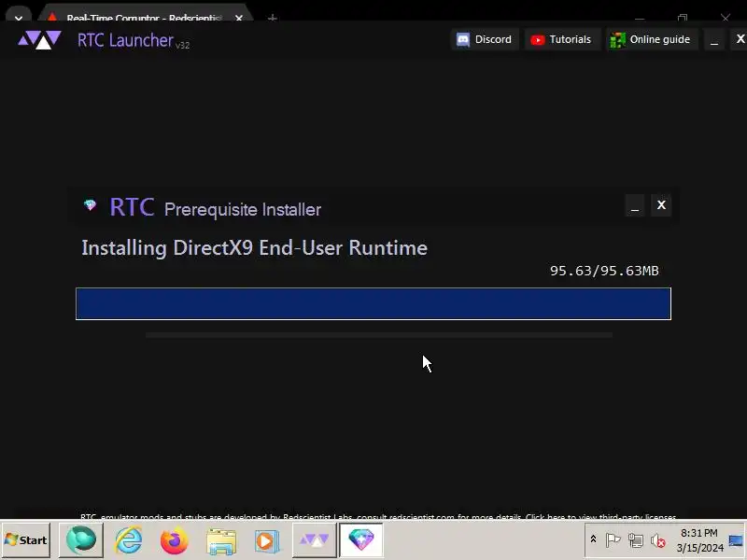Open the Discord link in RTC Launcher
747x560 pixels.
pos(485,39)
